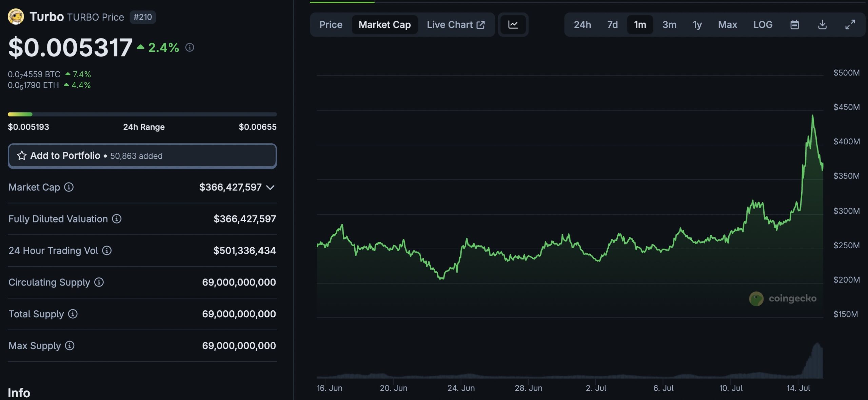Expand the Market Cap value chevron
This screenshot has height=400, width=868.
(x=270, y=187)
